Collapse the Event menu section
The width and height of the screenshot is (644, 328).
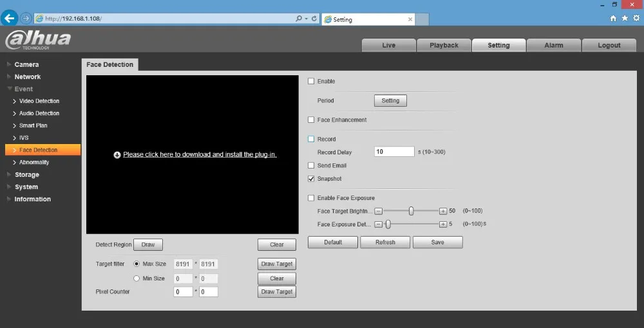pyautogui.click(x=23, y=89)
